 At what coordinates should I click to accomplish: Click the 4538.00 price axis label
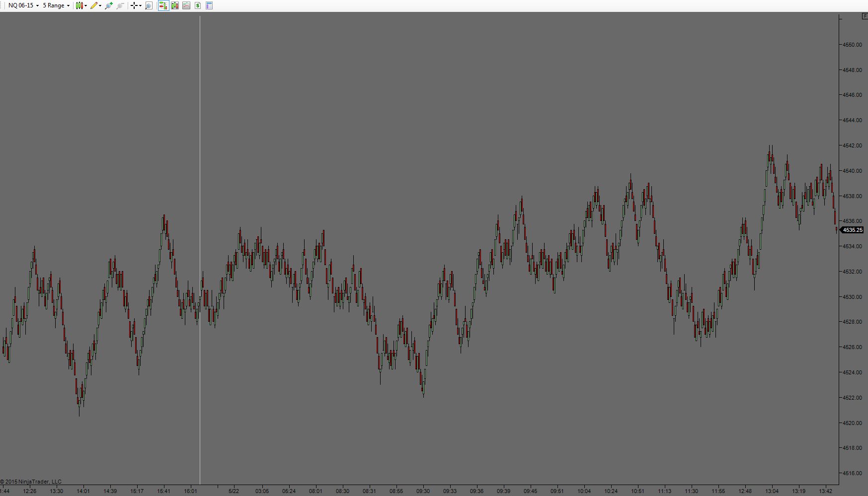pyautogui.click(x=852, y=196)
